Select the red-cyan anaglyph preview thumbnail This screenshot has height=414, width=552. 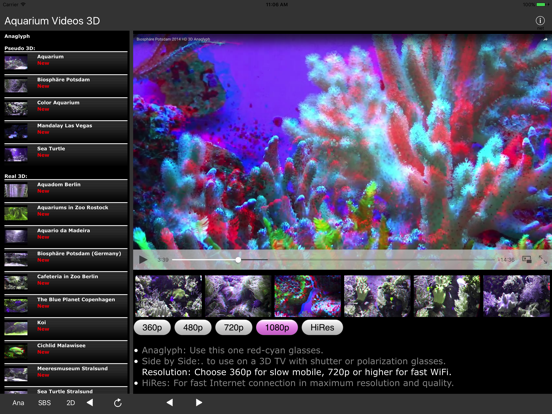(x=308, y=296)
